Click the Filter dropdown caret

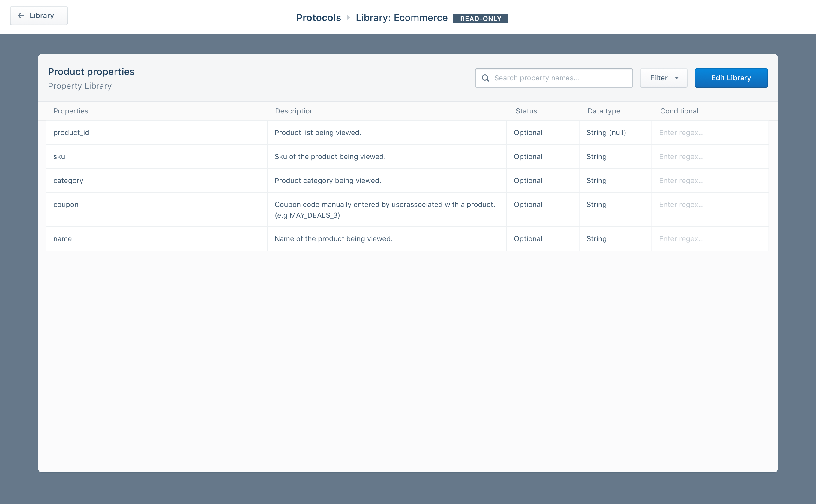click(x=677, y=78)
